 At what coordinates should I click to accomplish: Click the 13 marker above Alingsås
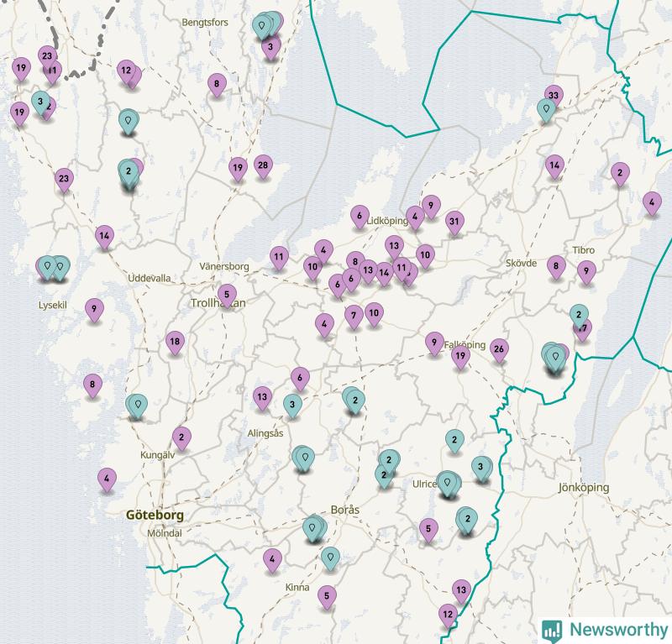(262, 397)
